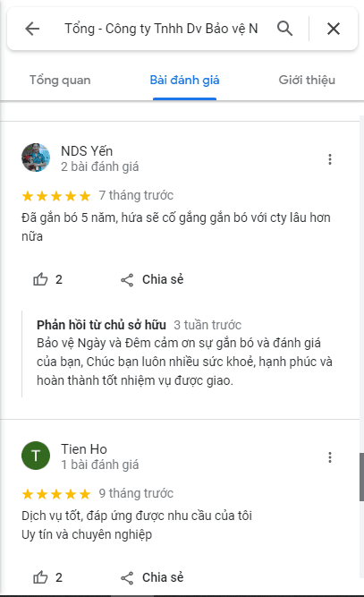
Task: Go back with the left arrow icon
Action: (32, 29)
